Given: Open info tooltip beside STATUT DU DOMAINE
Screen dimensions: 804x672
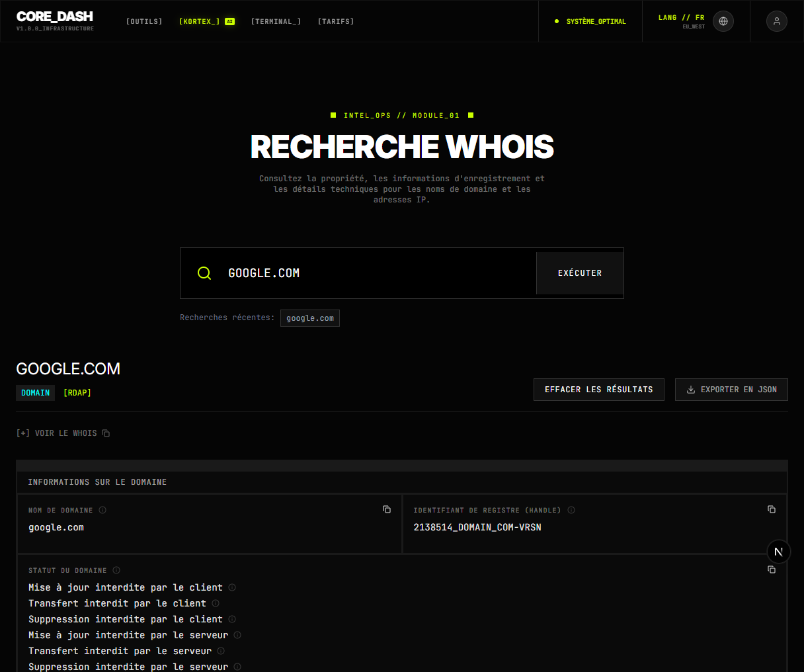Looking at the screenshot, I should point(116,570).
